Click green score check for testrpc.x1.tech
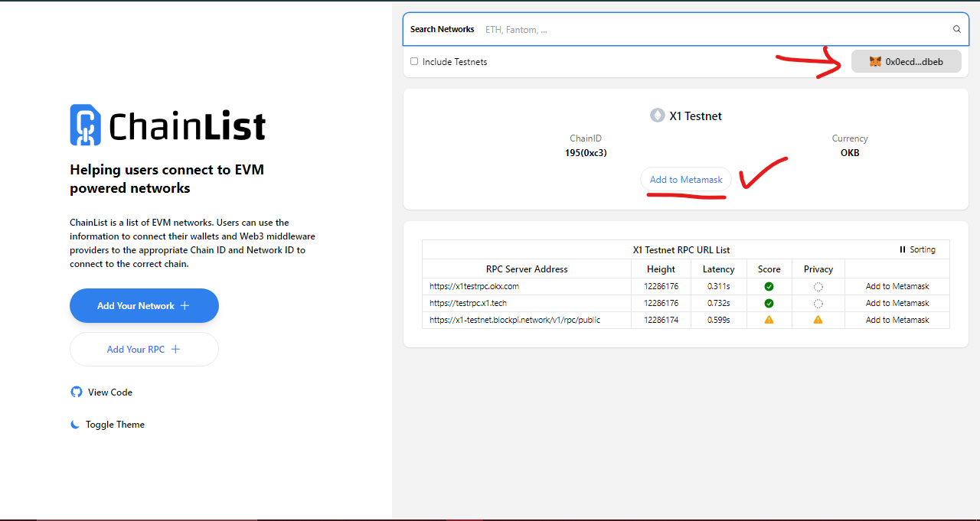This screenshot has width=980, height=521. point(769,303)
